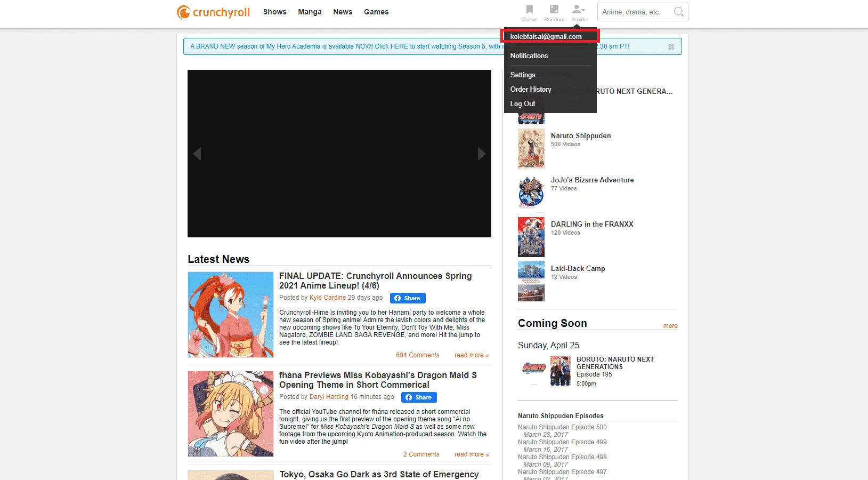The height and width of the screenshot is (480, 868).
Task: Close the My Hero Academia announcement banner
Action: coord(671,47)
